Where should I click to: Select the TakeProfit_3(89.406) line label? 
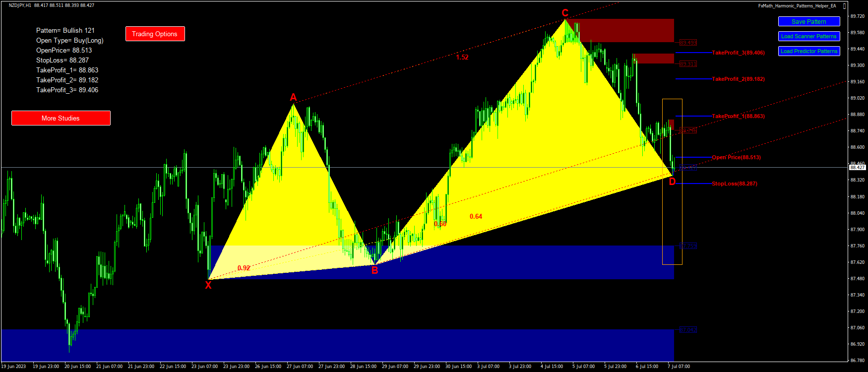pyautogui.click(x=738, y=53)
